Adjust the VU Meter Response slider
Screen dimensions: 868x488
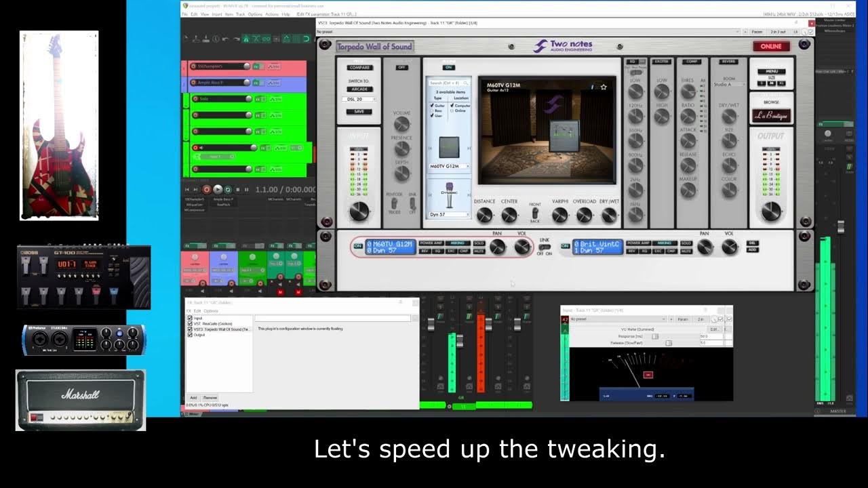coord(655,336)
